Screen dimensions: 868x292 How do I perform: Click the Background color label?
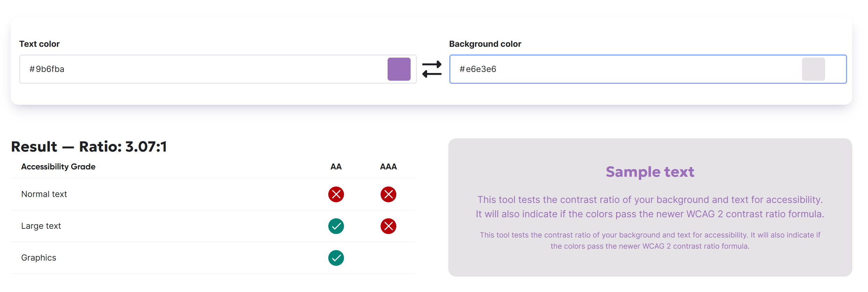(485, 44)
